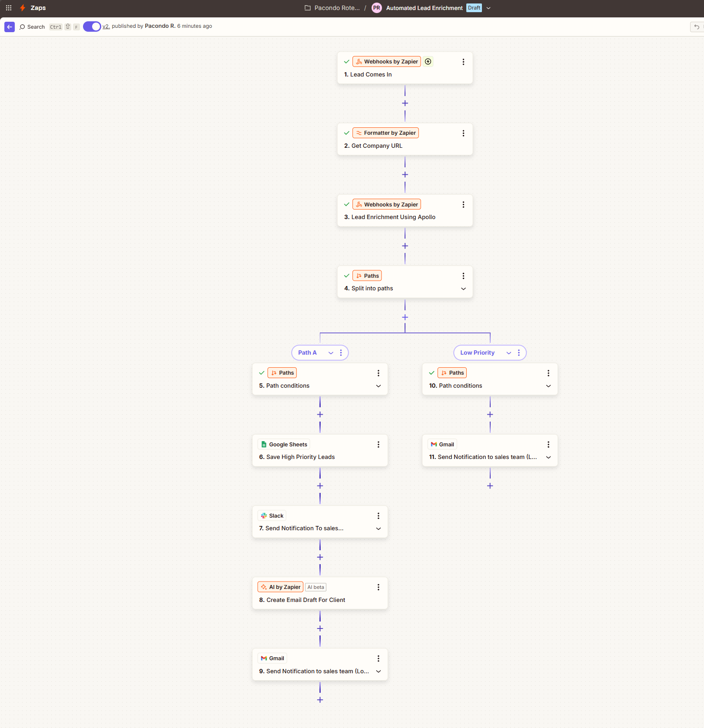Click Formatter by Zapier app badge

[385, 133]
